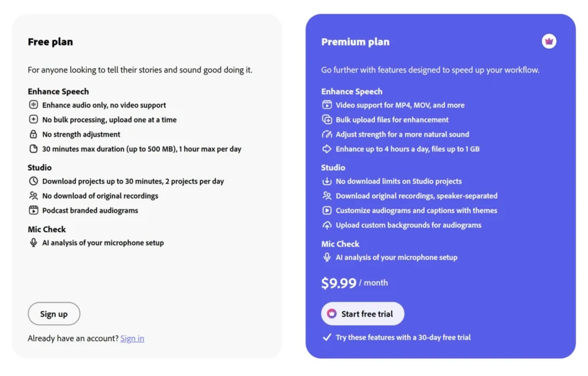
Task: Click the Sign up button
Action: [x=54, y=314]
